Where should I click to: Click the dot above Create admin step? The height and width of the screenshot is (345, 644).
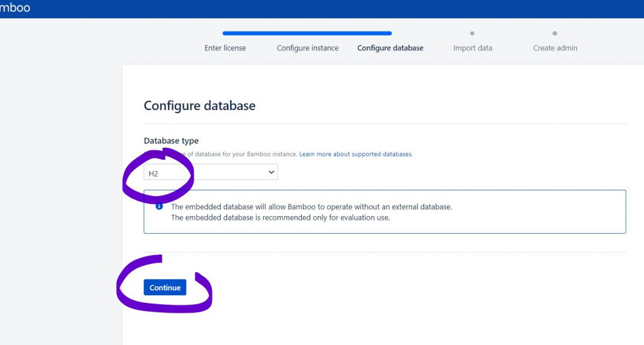[555, 33]
